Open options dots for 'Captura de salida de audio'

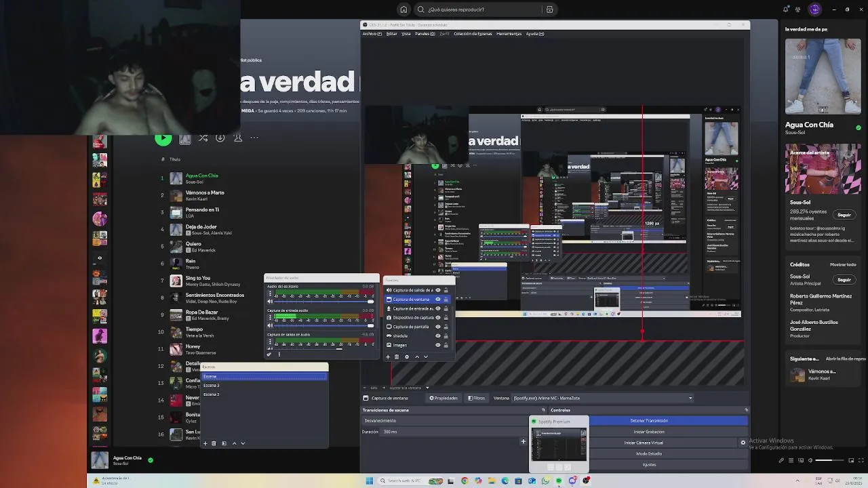pos(271,342)
